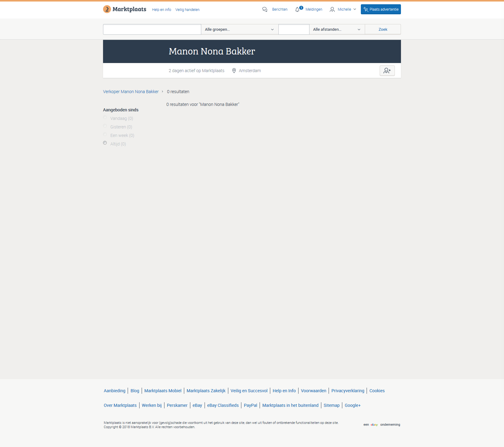Open Marktplaats in het buitenland link
The height and width of the screenshot is (447, 504).
290,405
